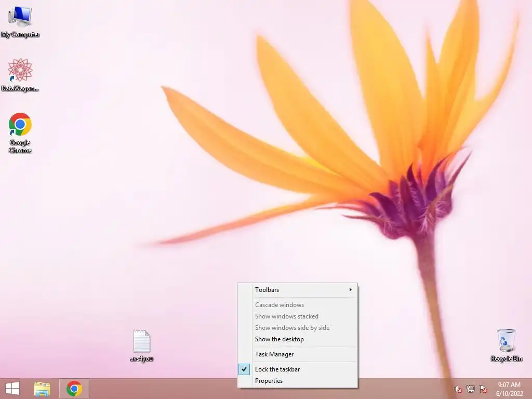Open Chrome from the taskbar
Screen dimensions: 532x399
(74, 389)
